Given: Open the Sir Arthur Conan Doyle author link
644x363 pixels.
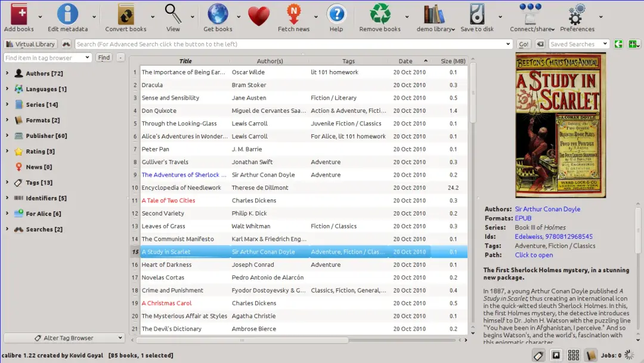Looking at the screenshot, I should 547,209.
